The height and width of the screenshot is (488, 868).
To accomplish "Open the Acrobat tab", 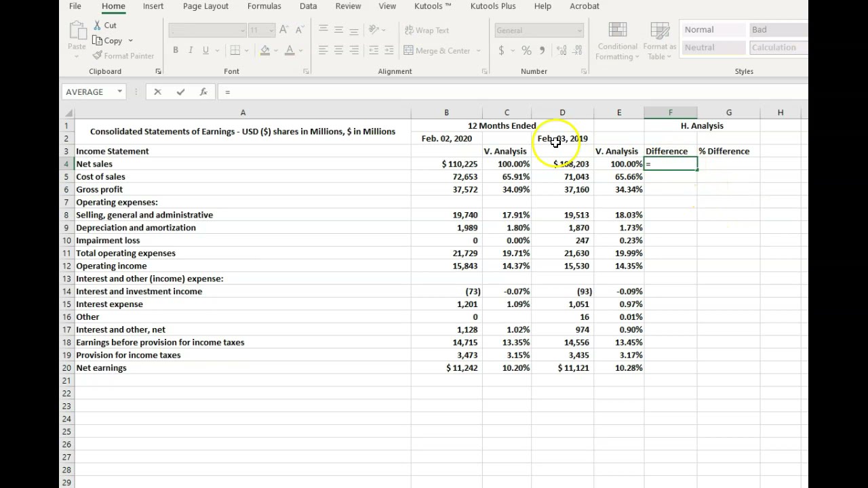I will [x=585, y=6].
